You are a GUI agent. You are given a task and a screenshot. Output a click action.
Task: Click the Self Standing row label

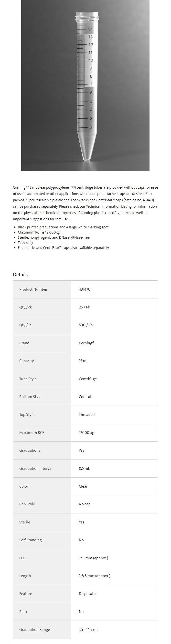point(31,540)
